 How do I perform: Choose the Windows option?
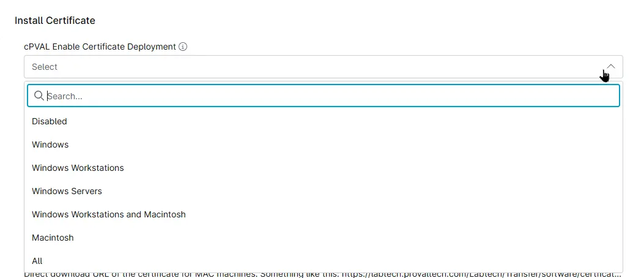click(x=324, y=145)
